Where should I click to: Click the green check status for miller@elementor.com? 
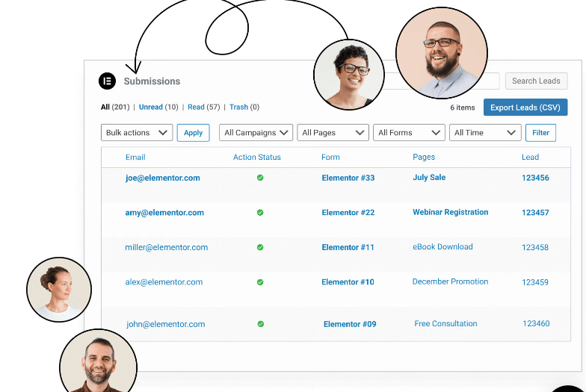(260, 247)
